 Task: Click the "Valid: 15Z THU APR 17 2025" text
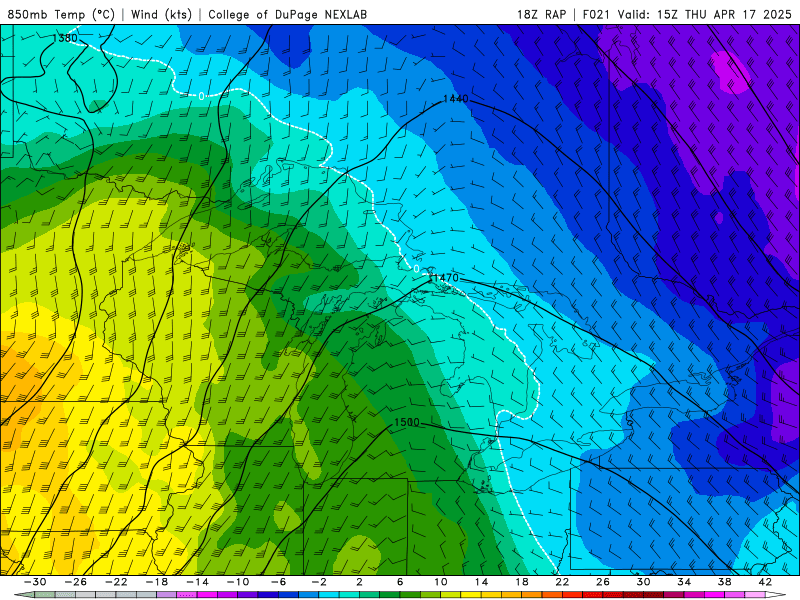705,14
